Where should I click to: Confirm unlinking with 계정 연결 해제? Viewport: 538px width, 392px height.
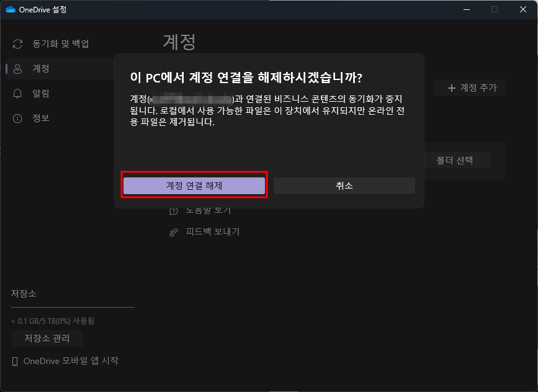pos(195,185)
